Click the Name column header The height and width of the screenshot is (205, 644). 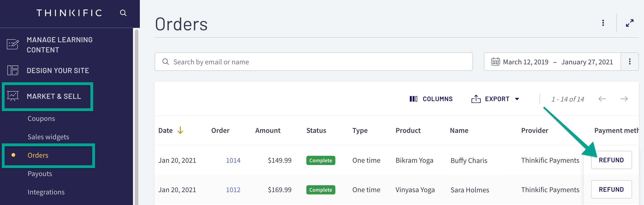click(x=459, y=130)
